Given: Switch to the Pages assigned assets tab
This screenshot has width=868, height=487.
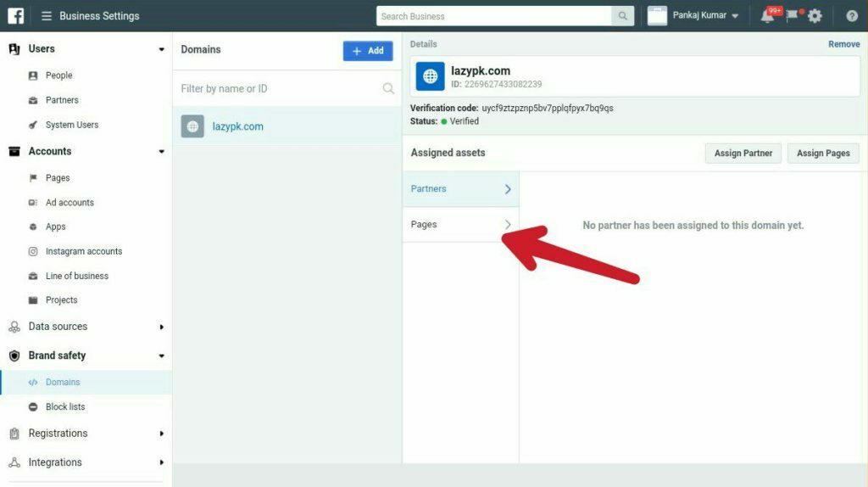Looking at the screenshot, I should click(460, 225).
